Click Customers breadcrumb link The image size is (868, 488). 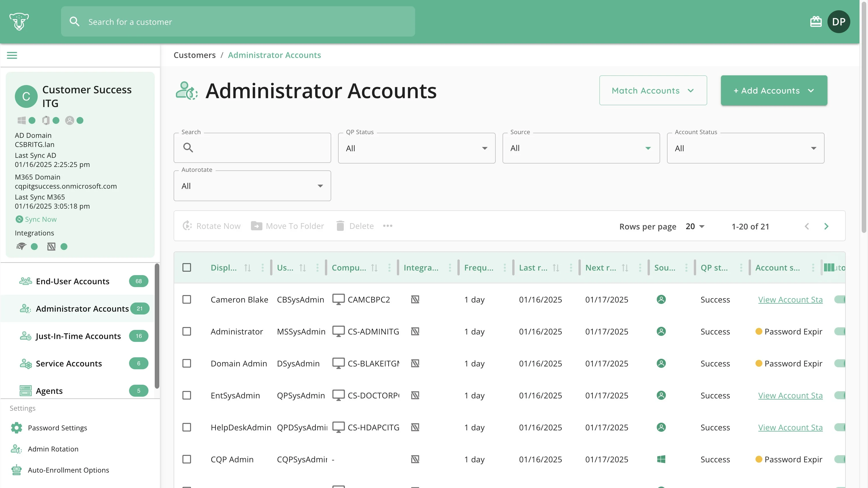coord(194,55)
